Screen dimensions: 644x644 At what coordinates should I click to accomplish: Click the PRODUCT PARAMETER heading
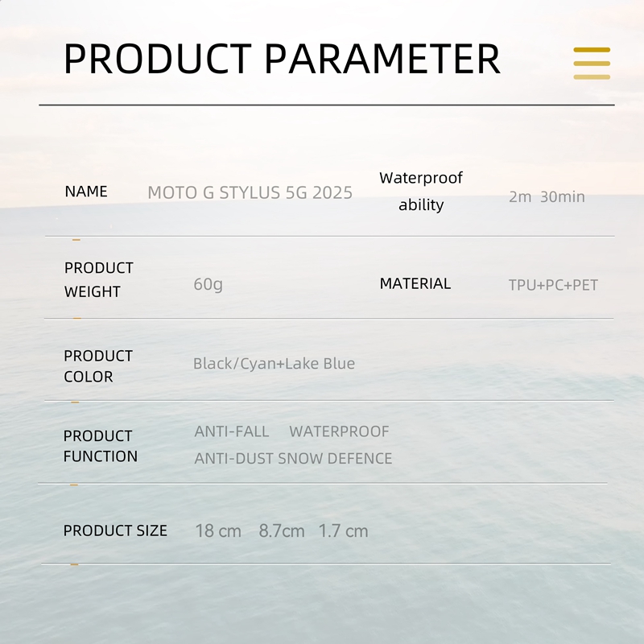[282, 59]
